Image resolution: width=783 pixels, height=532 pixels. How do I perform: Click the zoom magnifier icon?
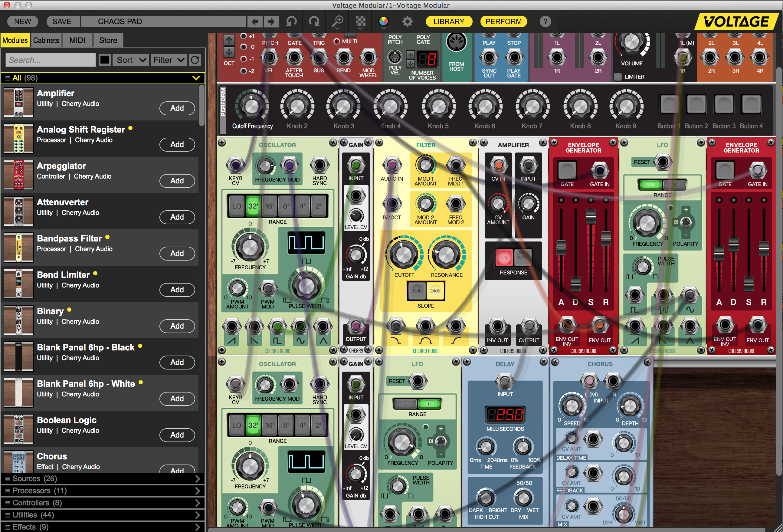tap(338, 21)
